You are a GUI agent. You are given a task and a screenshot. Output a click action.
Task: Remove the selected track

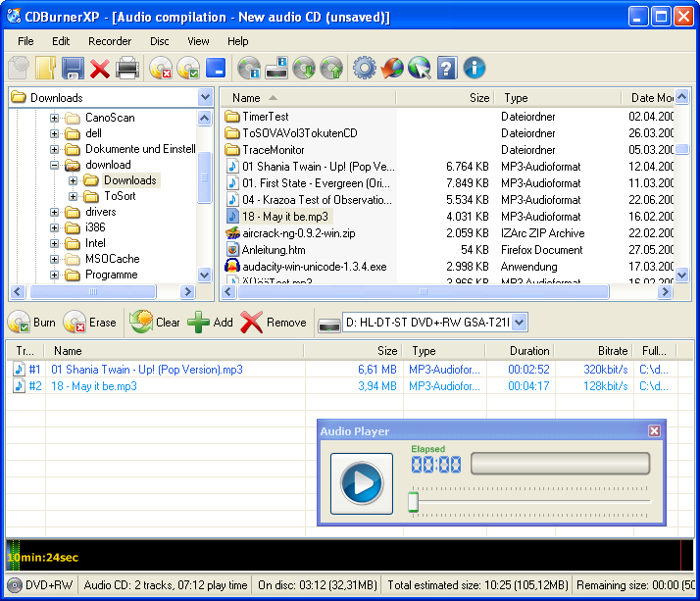coord(274,323)
